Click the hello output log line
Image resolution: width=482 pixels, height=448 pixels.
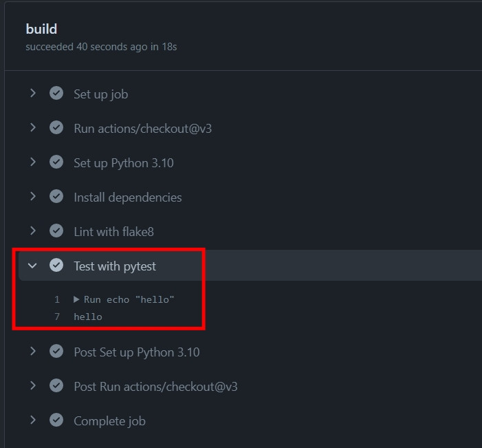tap(88, 317)
